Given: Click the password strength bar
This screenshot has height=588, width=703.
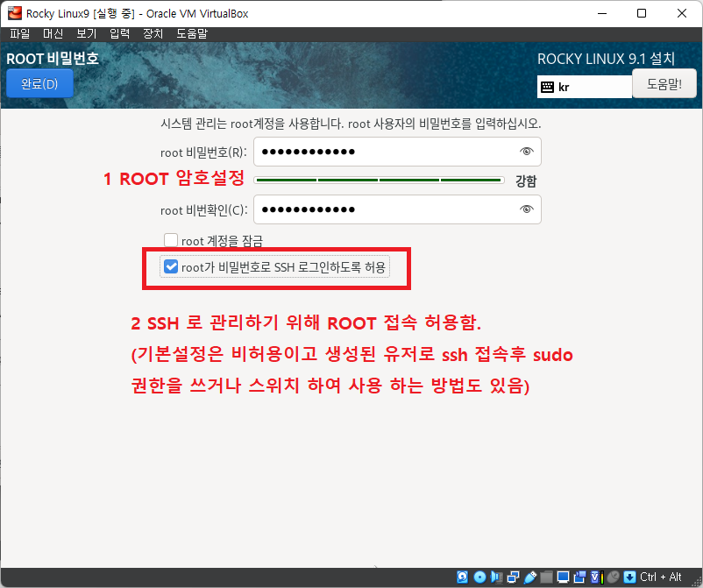Looking at the screenshot, I should tap(379, 181).
